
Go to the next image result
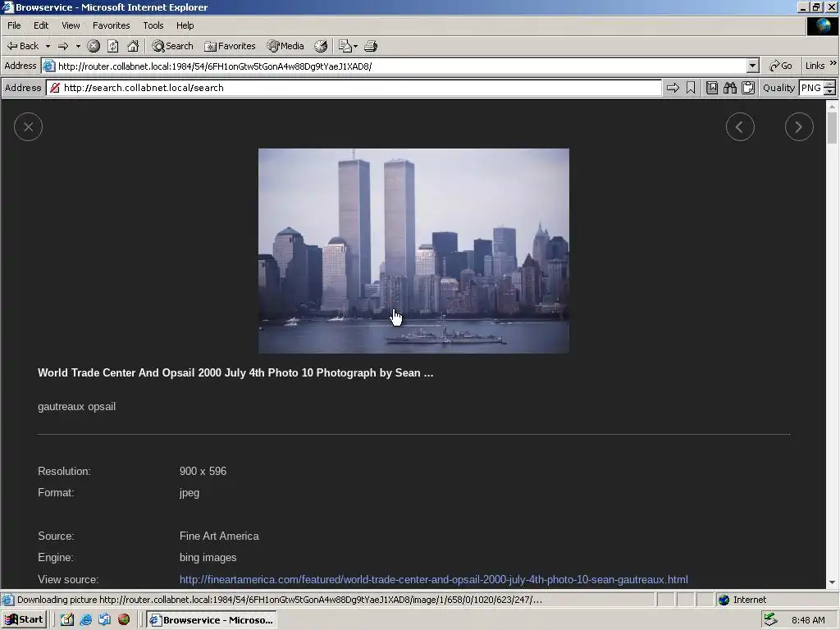pyautogui.click(x=799, y=127)
